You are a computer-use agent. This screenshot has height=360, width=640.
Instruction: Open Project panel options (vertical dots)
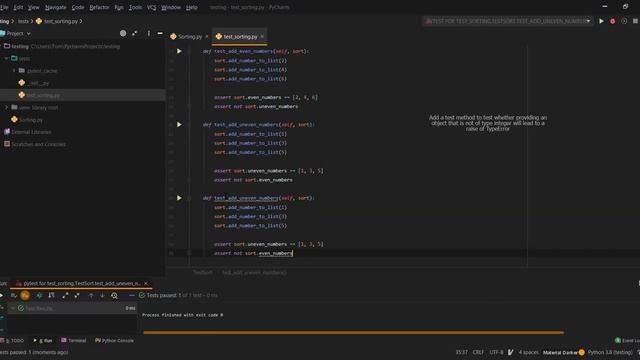coord(149,33)
